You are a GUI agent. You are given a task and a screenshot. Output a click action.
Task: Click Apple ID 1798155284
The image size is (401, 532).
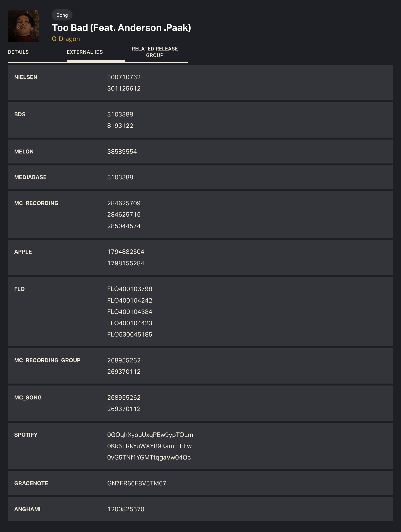[x=126, y=263]
